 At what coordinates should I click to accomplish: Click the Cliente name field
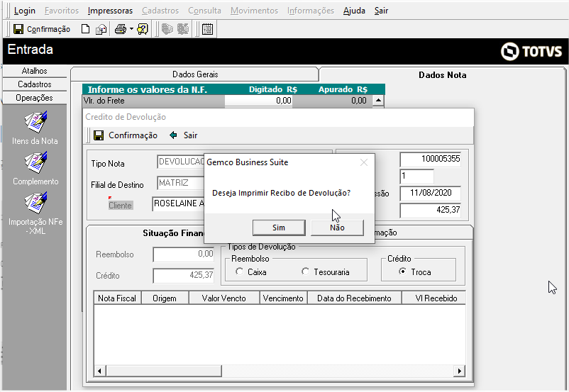pos(179,203)
